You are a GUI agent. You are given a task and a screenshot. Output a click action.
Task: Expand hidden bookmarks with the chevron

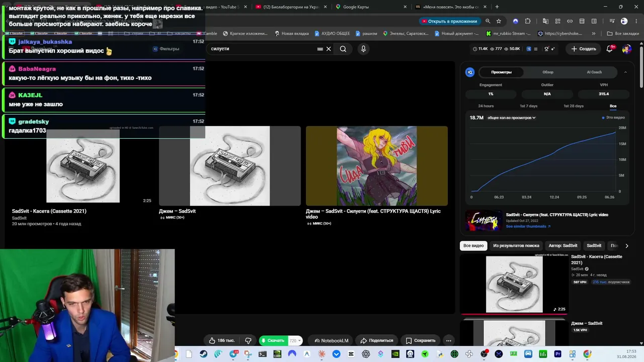[x=594, y=34]
